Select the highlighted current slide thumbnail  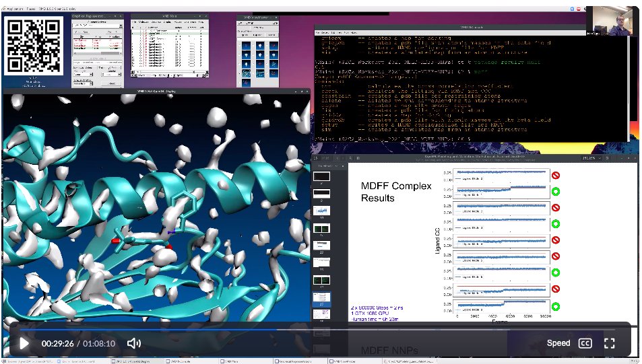point(321,299)
